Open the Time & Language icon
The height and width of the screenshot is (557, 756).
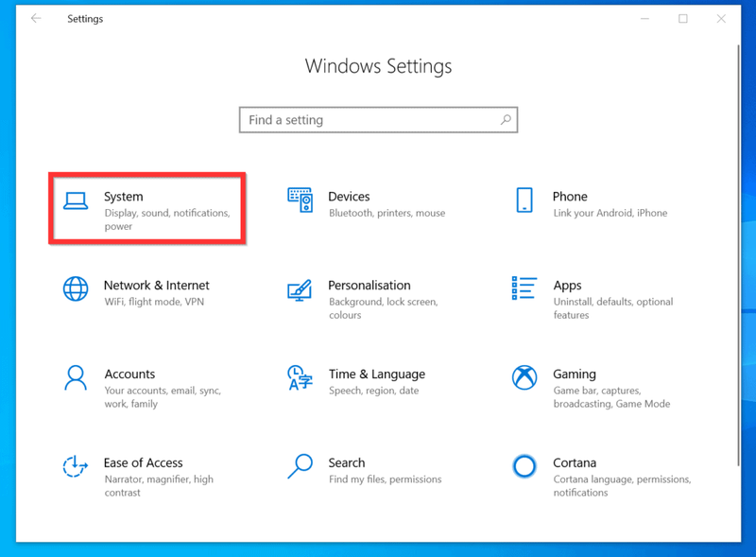[x=300, y=377]
